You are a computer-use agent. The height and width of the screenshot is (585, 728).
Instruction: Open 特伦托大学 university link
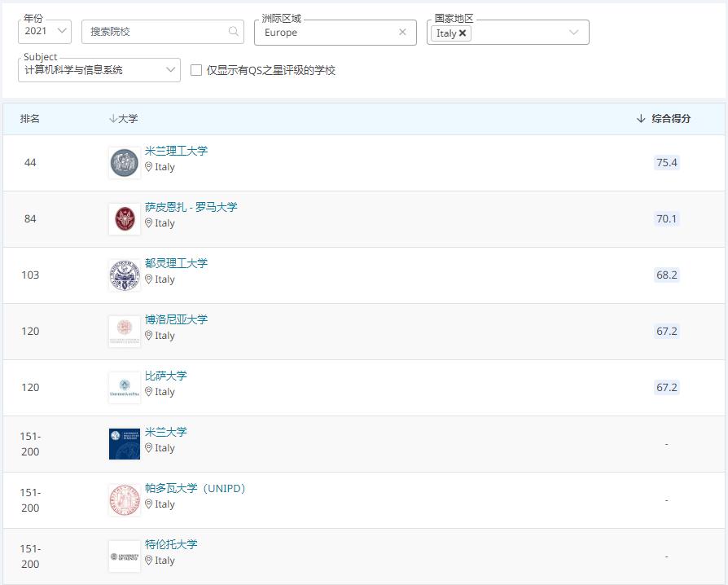tap(171, 544)
